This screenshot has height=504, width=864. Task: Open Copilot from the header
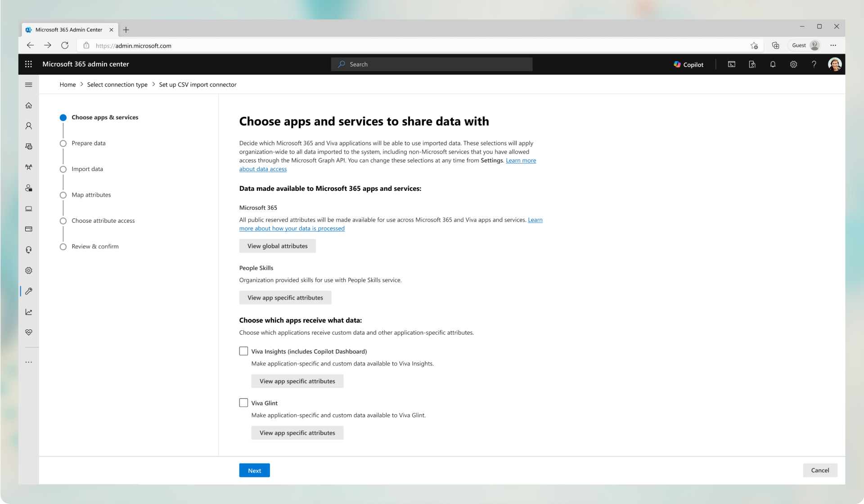pos(688,64)
